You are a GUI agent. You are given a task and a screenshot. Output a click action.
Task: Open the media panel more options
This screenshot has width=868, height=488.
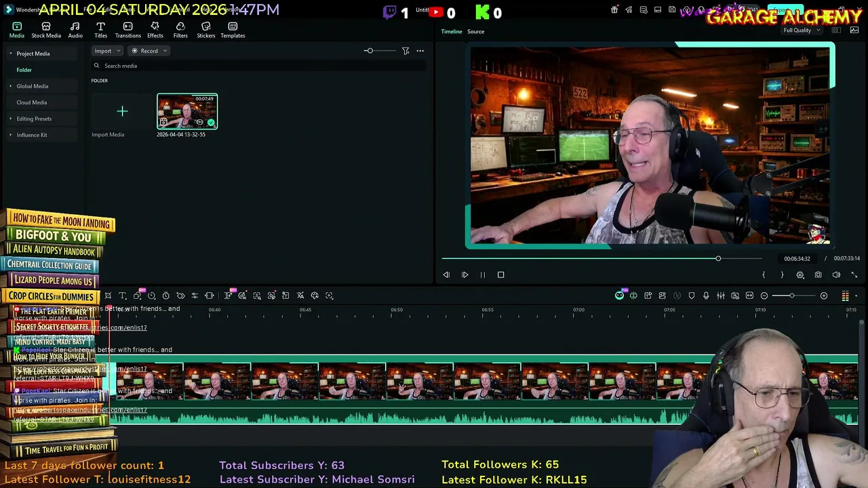point(420,51)
